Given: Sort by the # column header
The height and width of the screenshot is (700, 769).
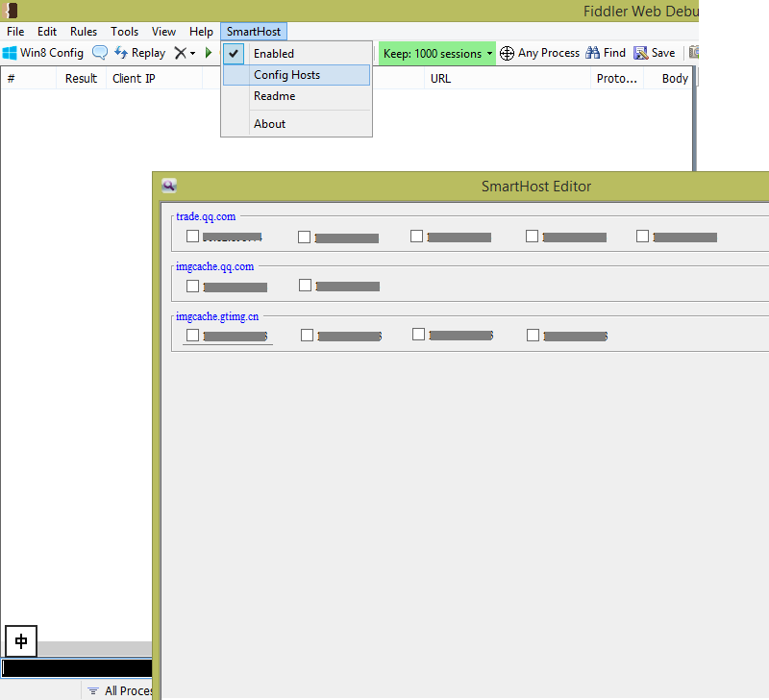Looking at the screenshot, I should tap(29, 78).
